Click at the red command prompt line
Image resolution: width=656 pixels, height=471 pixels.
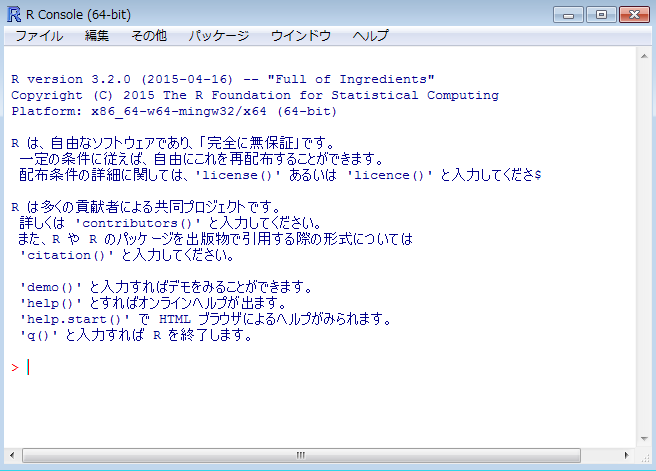20,368
